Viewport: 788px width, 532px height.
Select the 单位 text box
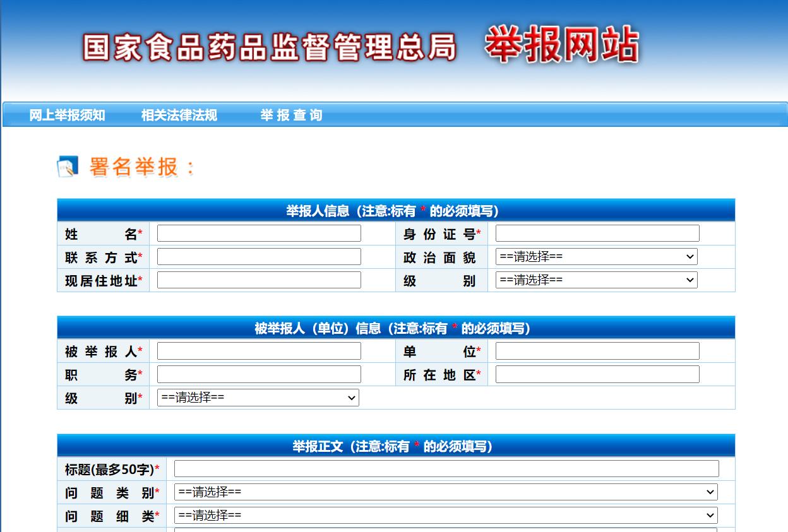[596, 350]
